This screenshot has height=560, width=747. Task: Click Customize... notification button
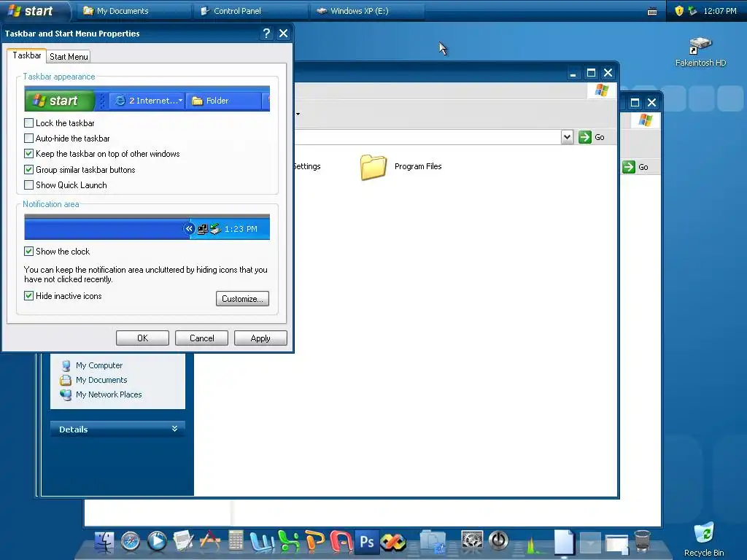tap(242, 298)
